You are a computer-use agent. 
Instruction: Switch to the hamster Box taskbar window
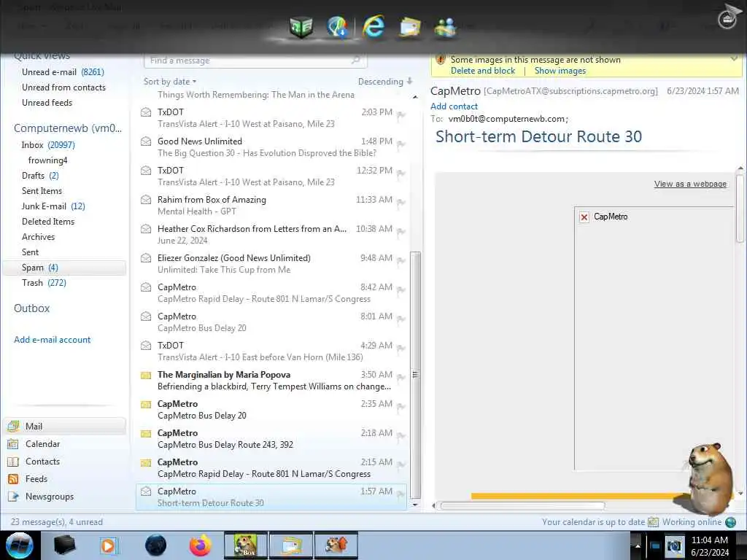tap(245, 545)
